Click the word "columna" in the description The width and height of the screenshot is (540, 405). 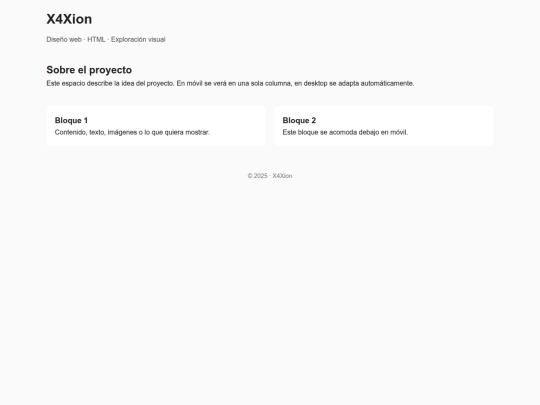(278, 83)
